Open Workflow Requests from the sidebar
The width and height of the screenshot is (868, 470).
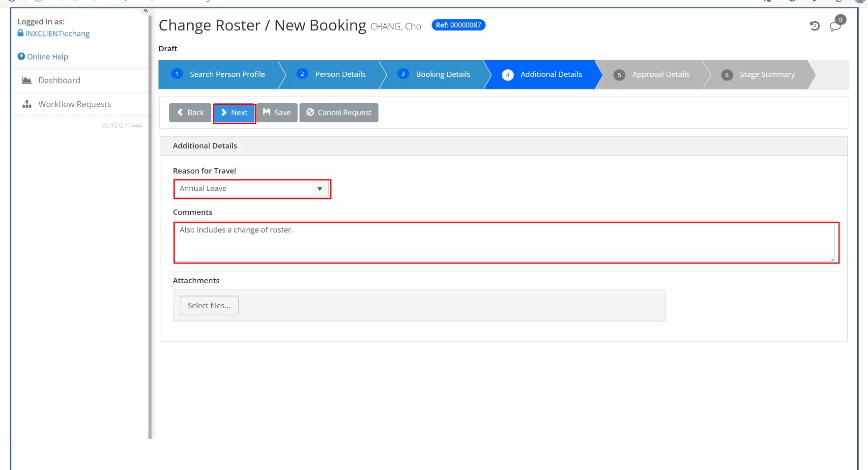coord(75,104)
